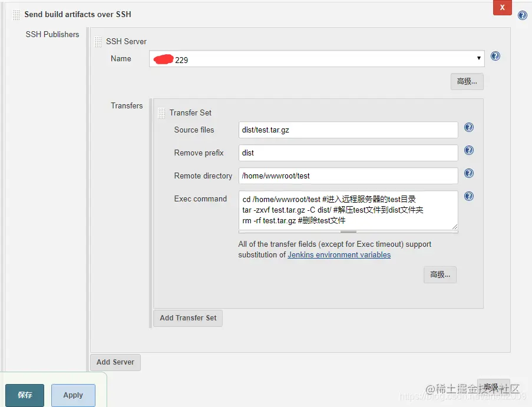Grab the Transfer Set drag handle
Screen dimensions: 532x407
pos(161,113)
